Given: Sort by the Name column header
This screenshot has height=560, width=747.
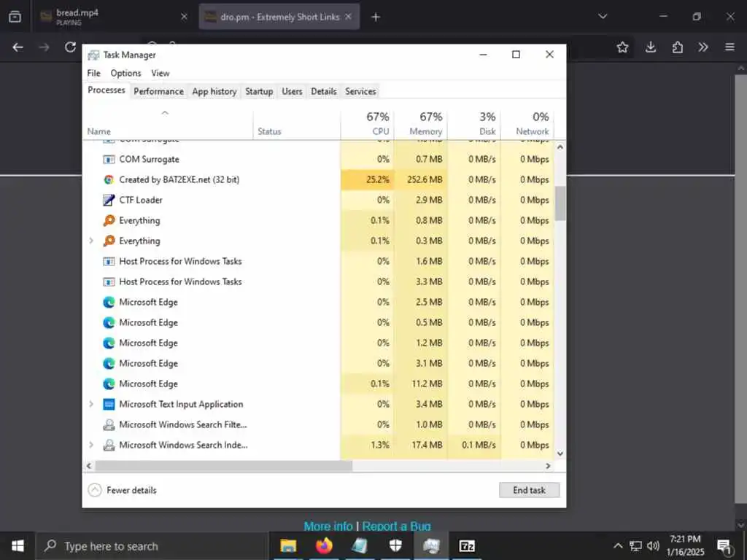Looking at the screenshot, I should point(169,124).
